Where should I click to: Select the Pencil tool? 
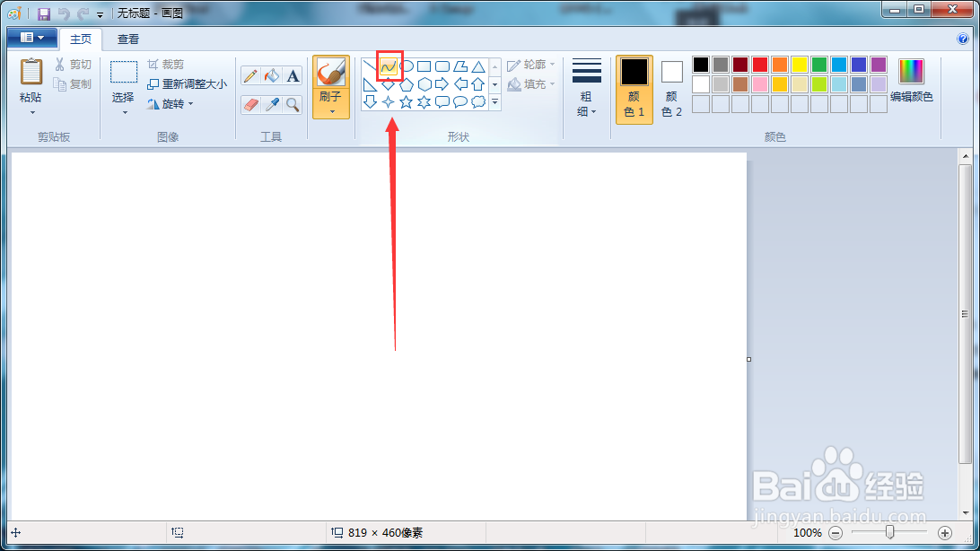click(250, 76)
